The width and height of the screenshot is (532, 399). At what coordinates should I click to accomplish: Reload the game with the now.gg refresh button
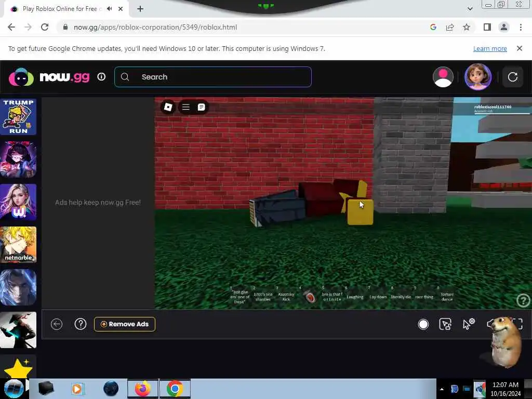coord(513,77)
